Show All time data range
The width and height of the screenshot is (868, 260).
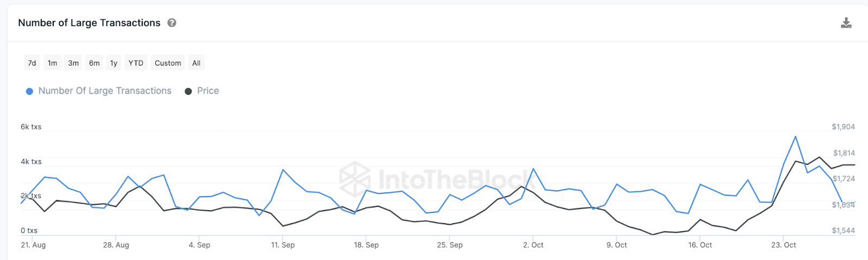pos(196,63)
